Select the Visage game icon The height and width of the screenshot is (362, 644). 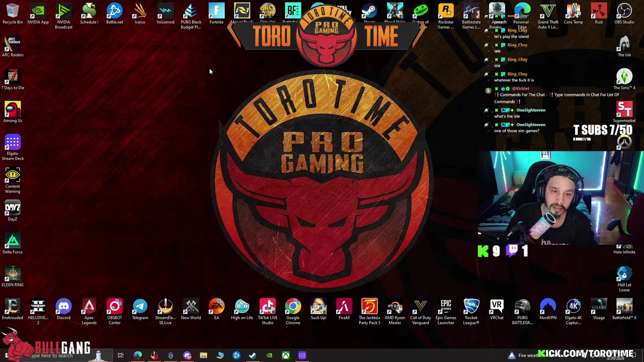click(599, 309)
